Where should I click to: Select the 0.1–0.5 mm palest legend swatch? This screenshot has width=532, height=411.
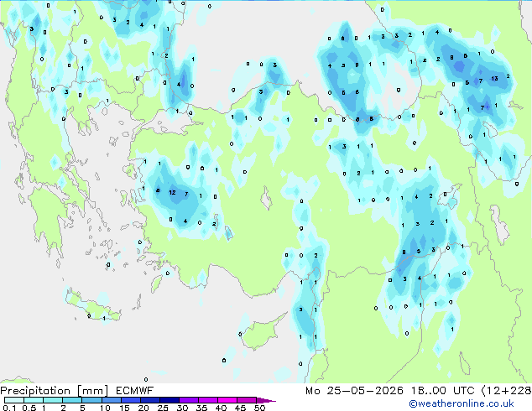[14, 400]
